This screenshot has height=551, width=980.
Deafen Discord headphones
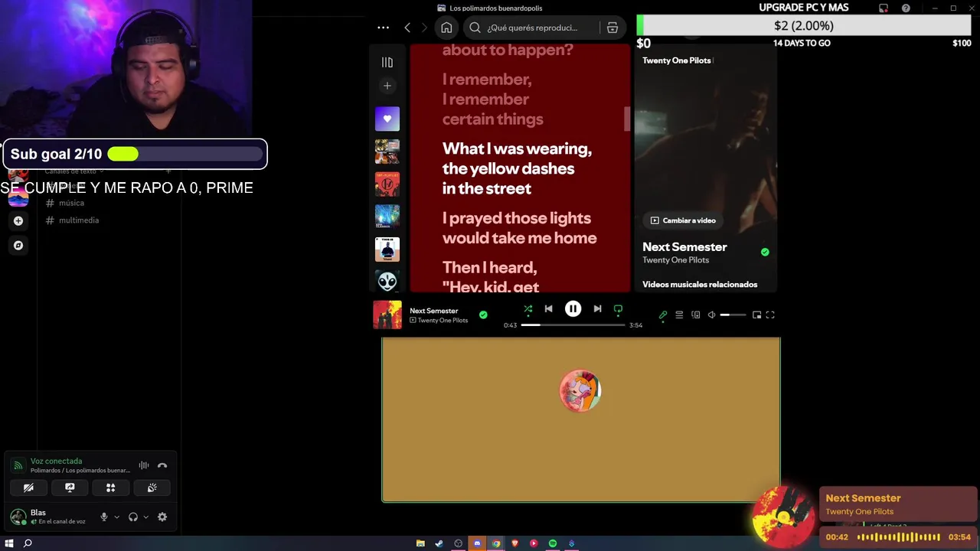[x=133, y=517]
